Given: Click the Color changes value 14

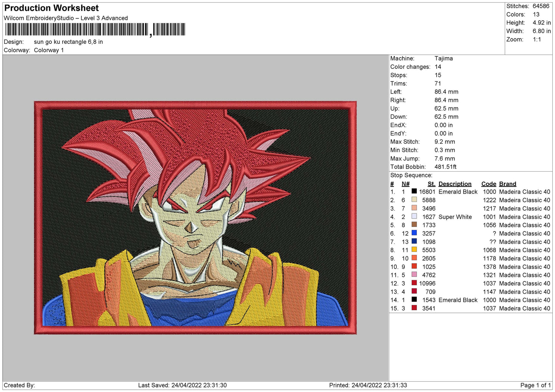Looking at the screenshot, I should coord(438,67).
